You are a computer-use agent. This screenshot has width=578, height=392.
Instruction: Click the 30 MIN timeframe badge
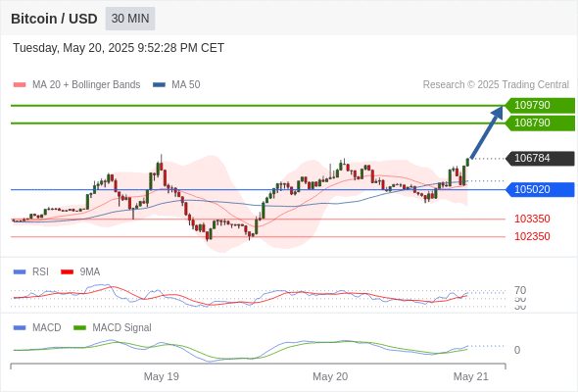tap(130, 19)
